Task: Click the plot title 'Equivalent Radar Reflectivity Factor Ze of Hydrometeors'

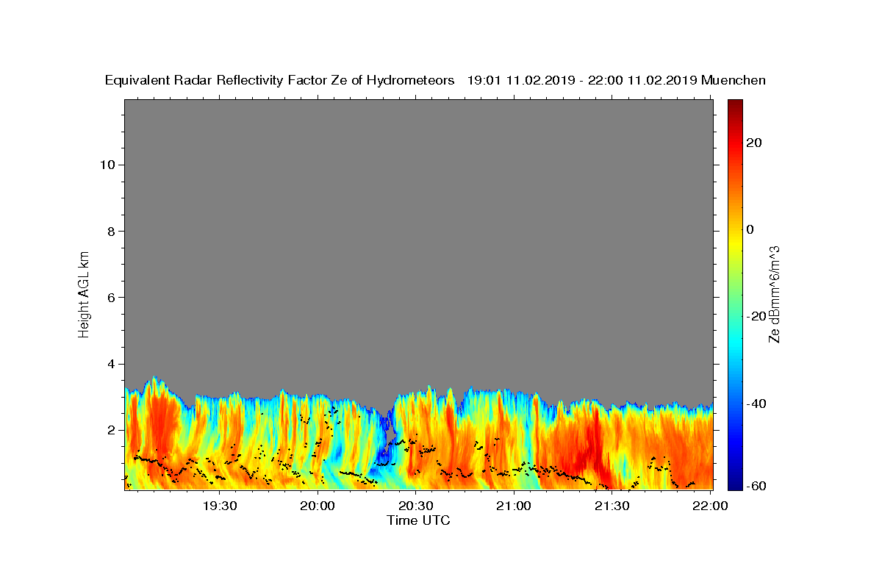Action: 279,81
